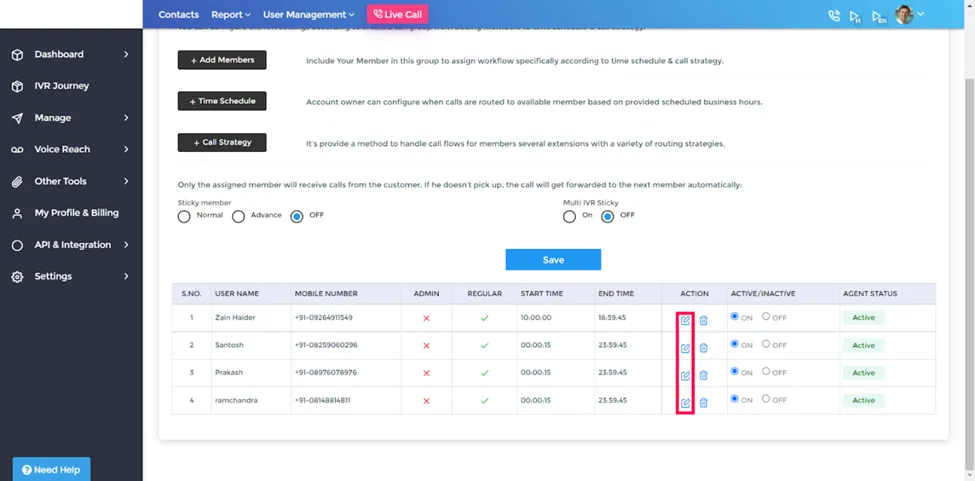This screenshot has height=481, width=975.
Task: Delete the Zain Haider member
Action: click(x=703, y=321)
